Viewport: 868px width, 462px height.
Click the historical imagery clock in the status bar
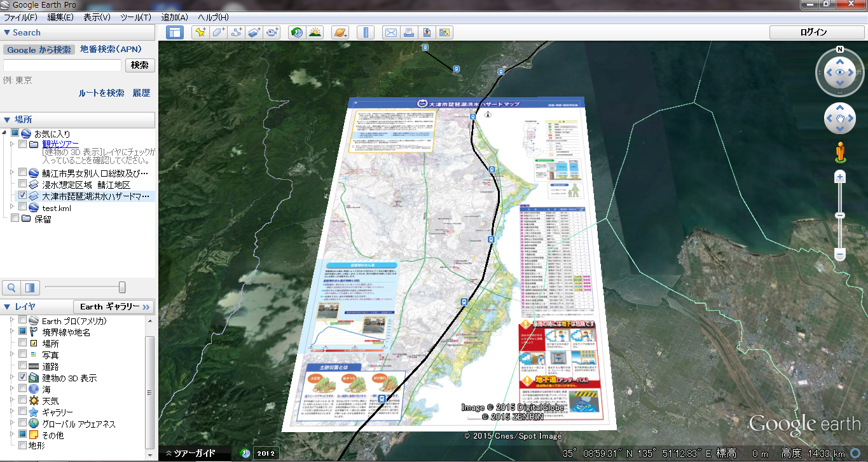[245, 453]
